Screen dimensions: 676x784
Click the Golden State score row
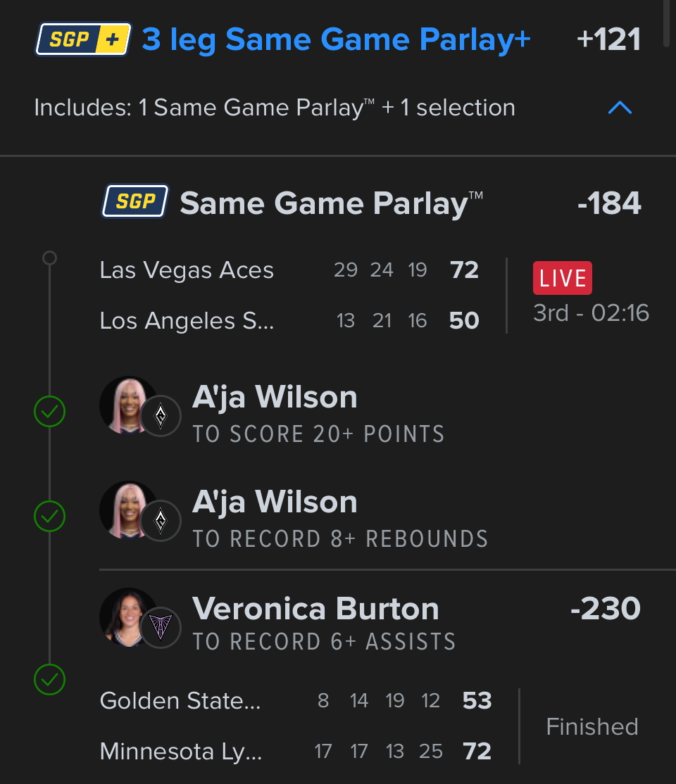(x=296, y=701)
